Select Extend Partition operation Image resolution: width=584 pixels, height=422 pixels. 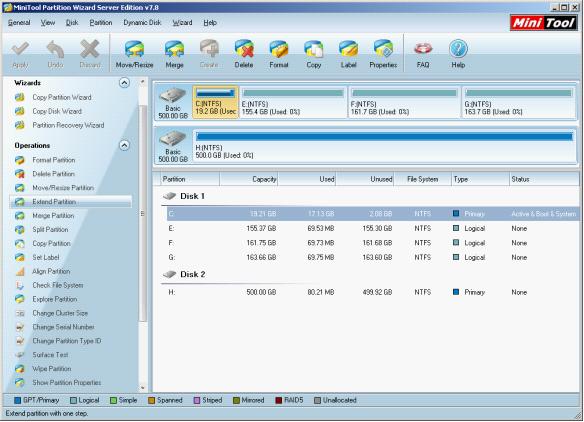pyautogui.click(x=71, y=202)
